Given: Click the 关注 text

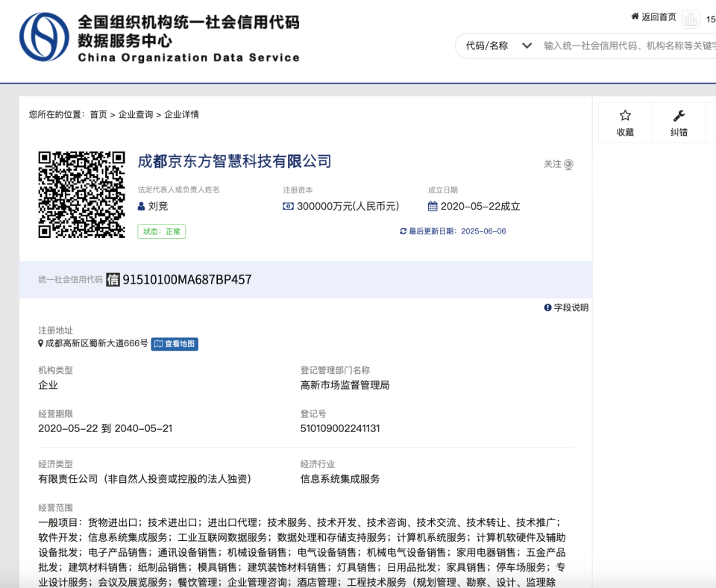Looking at the screenshot, I should (x=552, y=164).
